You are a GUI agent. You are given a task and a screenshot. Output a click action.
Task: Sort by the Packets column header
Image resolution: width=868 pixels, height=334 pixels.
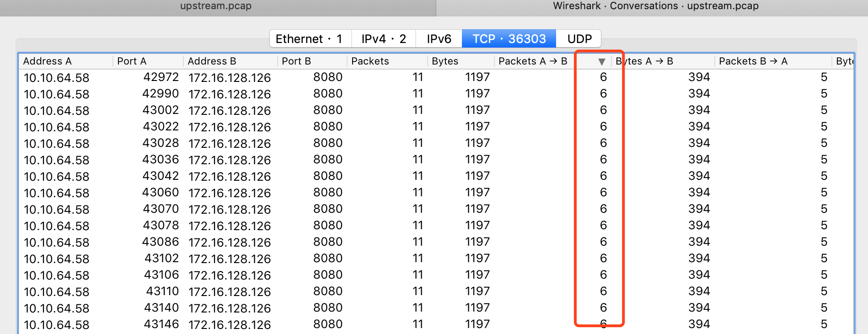[387, 61]
